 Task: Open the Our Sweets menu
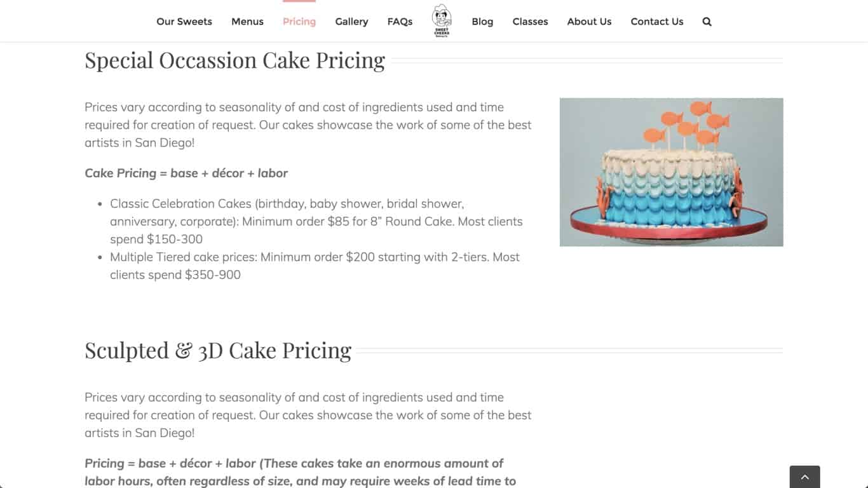[184, 22]
